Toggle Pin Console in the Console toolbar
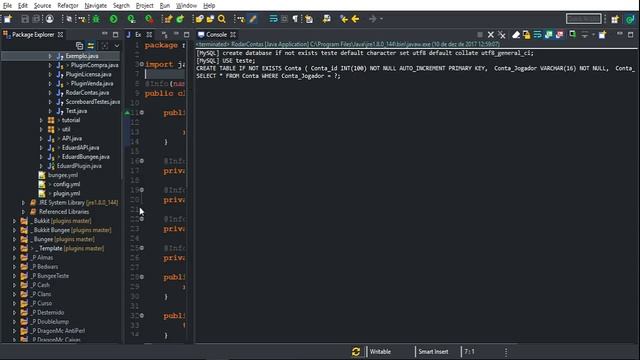This screenshot has width=640, height=360. click(x=573, y=35)
